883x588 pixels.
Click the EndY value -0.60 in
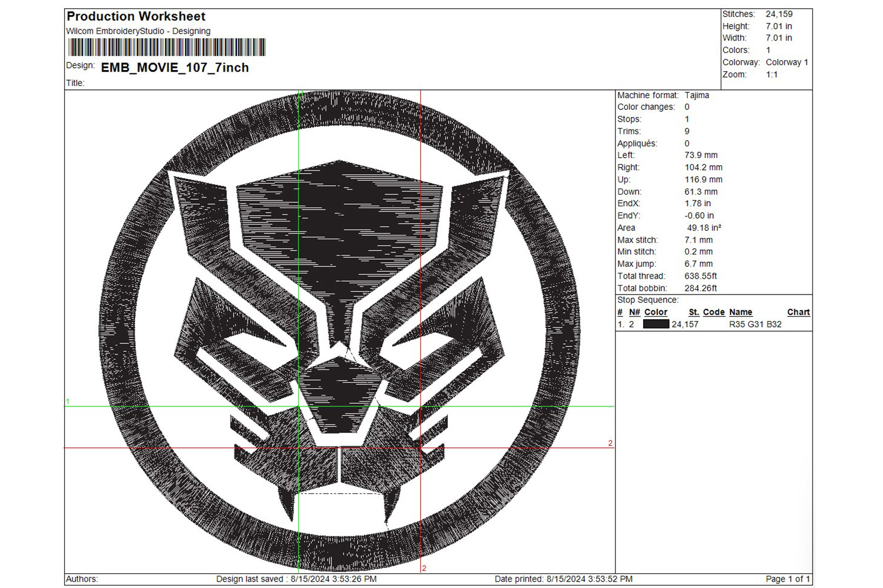tap(699, 216)
